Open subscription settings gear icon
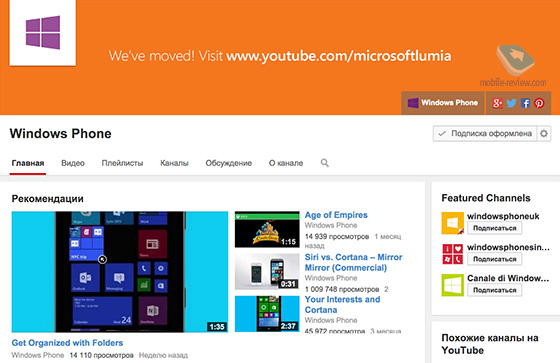The height and width of the screenshot is (363, 560). pos(544,134)
